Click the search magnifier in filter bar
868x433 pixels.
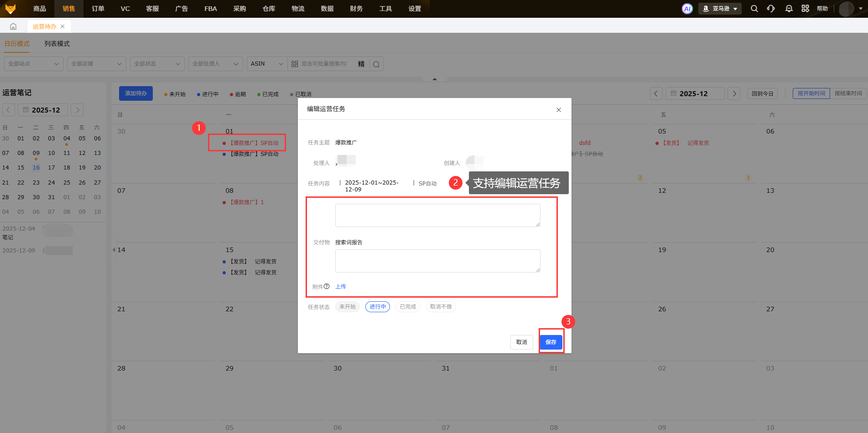376,64
